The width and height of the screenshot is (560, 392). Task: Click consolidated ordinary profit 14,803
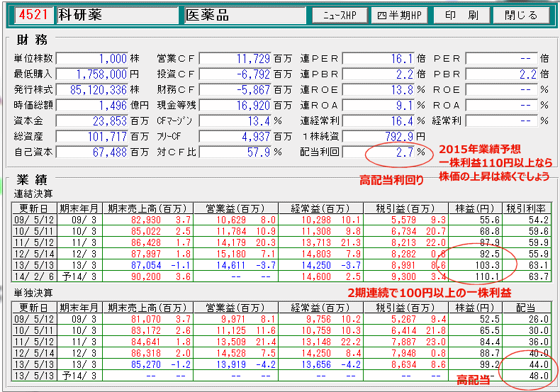point(316,254)
